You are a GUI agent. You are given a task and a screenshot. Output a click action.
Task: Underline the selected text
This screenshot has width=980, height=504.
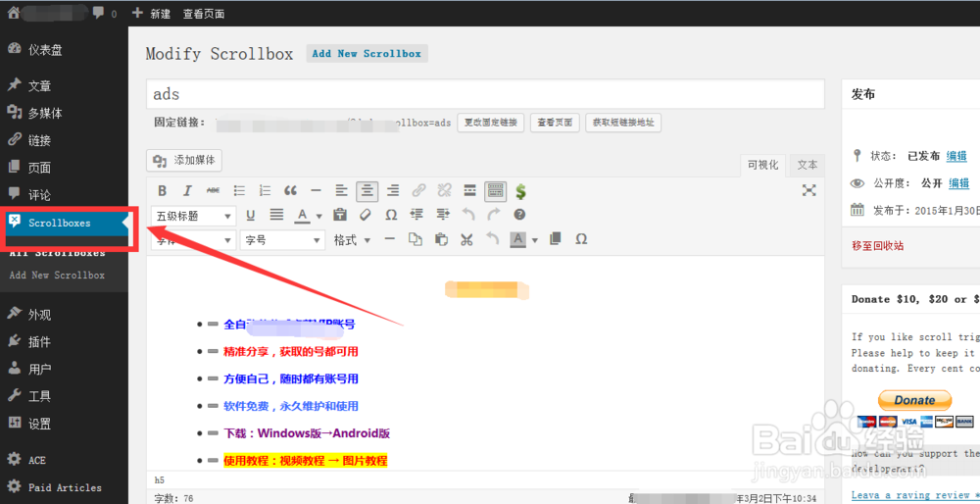click(251, 215)
